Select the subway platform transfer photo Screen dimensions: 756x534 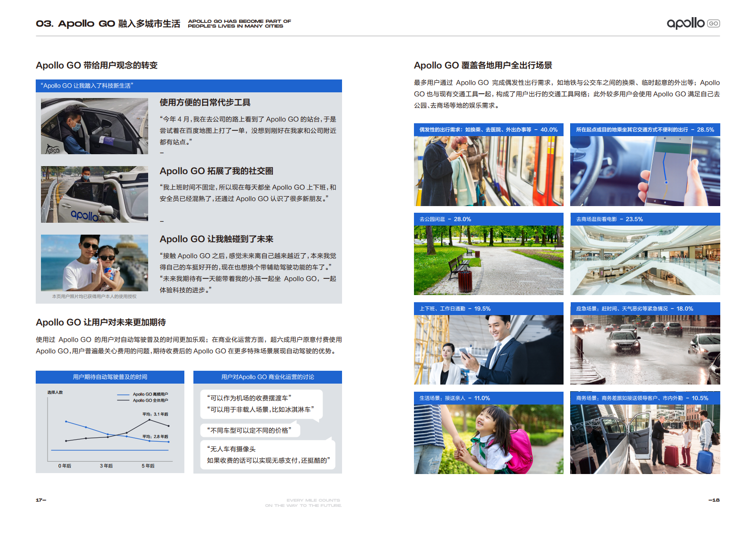click(x=488, y=171)
